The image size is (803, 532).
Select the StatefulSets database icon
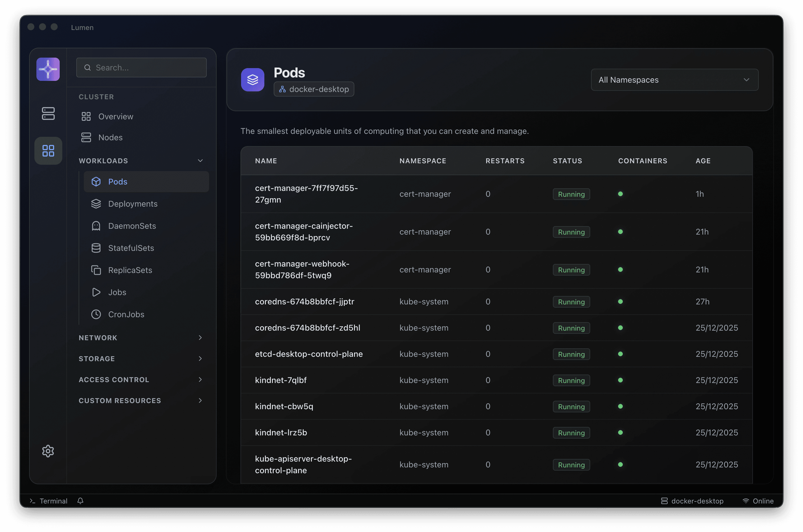click(x=96, y=248)
